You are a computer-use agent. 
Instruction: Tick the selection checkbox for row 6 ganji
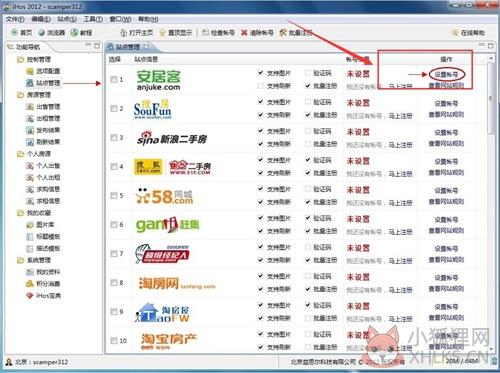coord(114,224)
